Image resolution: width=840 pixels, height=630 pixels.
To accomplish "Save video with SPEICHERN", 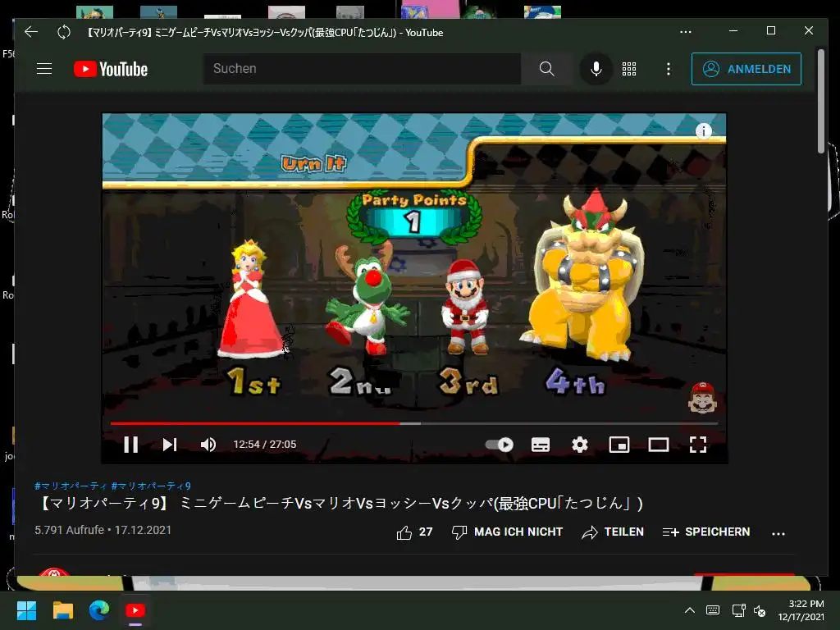I will coord(706,532).
